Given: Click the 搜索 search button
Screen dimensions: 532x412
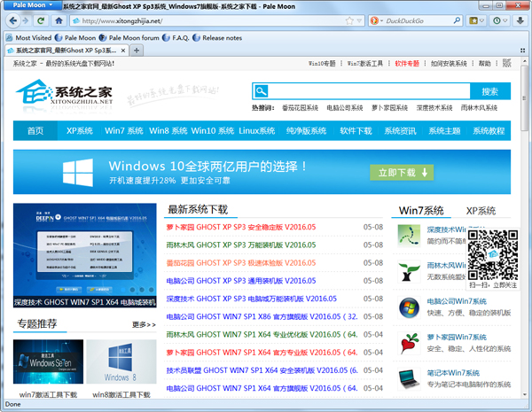Looking at the screenshot, I should click(490, 91).
